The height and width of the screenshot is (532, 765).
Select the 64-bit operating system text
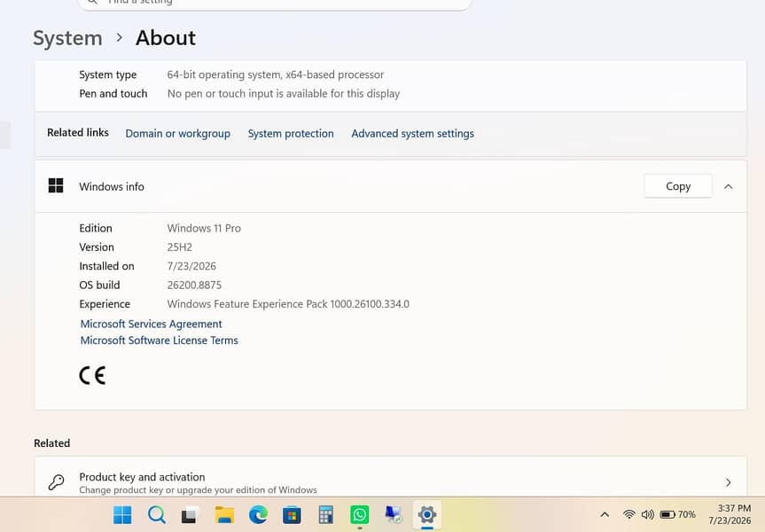tap(275, 74)
